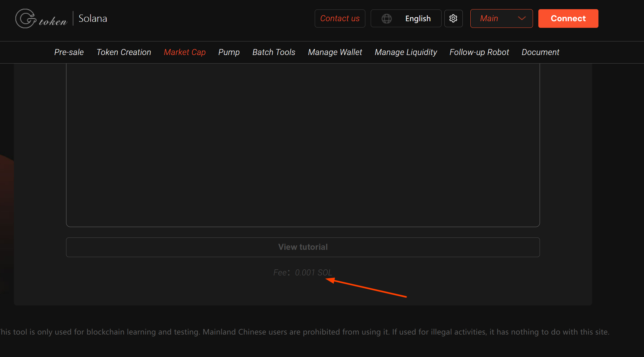Go to Manage Liquidity
Viewport: 644px width, 357px height.
coord(406,52)
